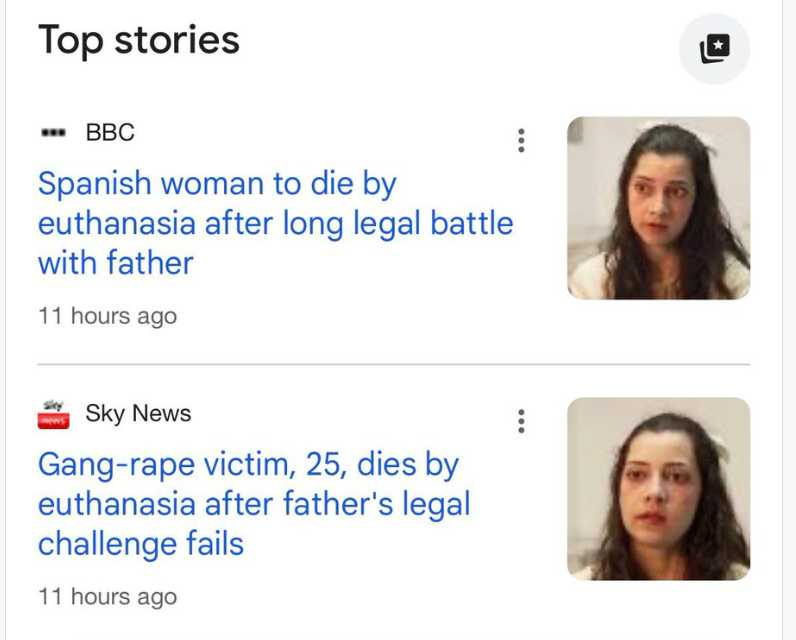The height and width of the screenshot is (640, 796).
Task: Open three-dot options for Sky News story
Action: coord(521,422)
